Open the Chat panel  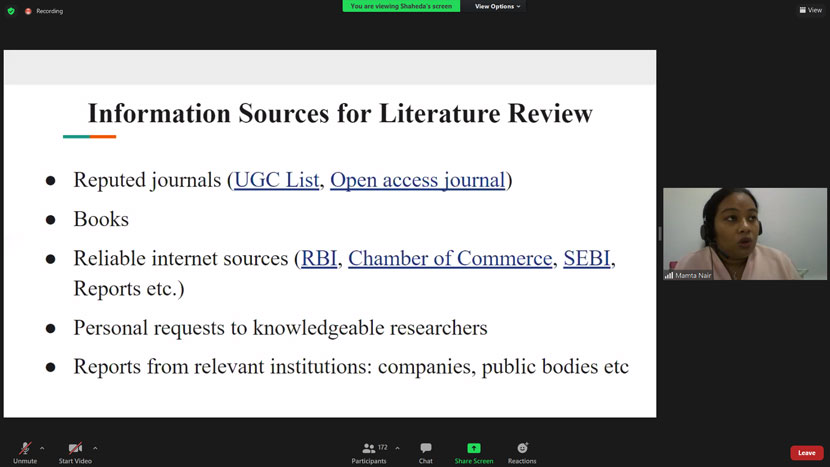point(426,449)
